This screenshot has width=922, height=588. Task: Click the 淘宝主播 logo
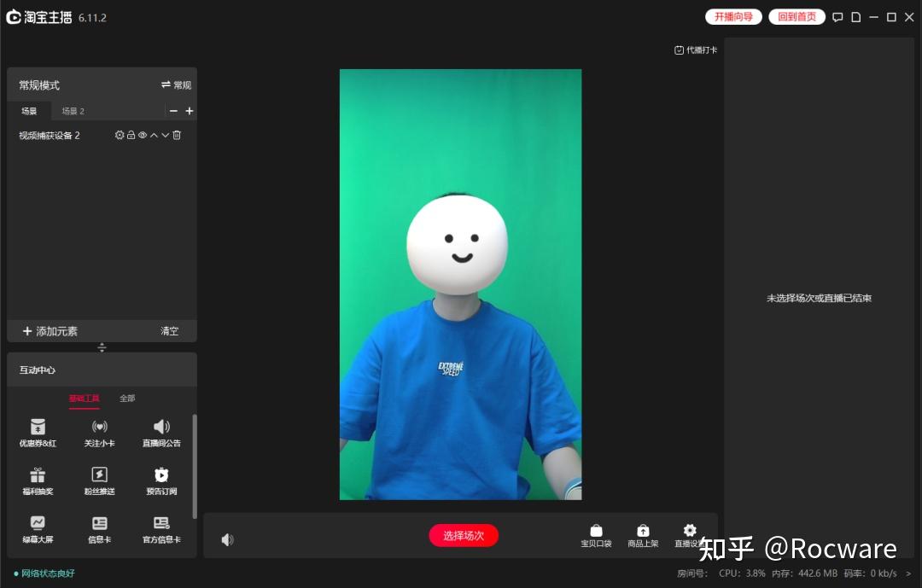click(38, 17)
